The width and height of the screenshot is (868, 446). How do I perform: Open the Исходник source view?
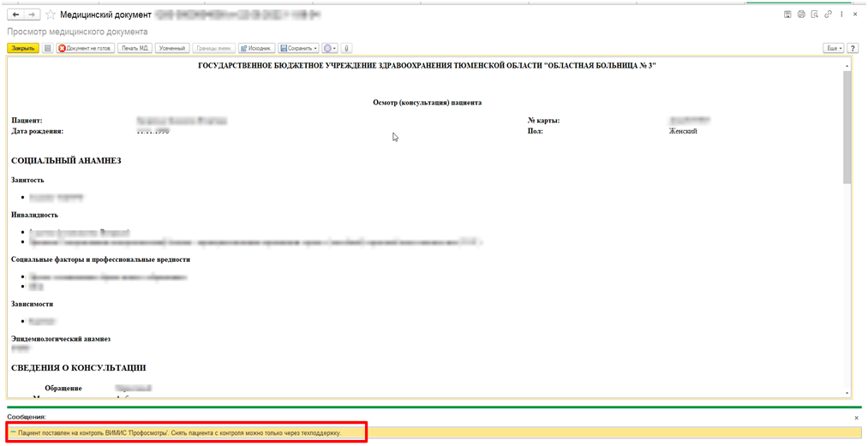(256, 48)
